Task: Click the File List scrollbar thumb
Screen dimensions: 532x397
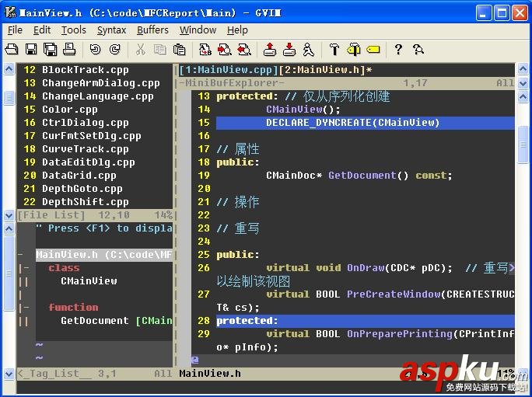Action: click(x=9, y=99)
